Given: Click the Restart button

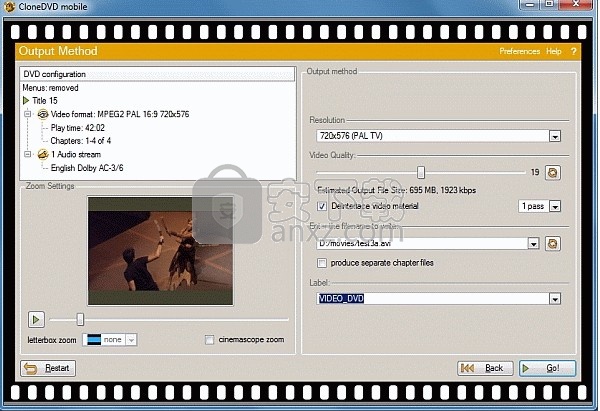Looking at the screenshot, I should 48,368.
